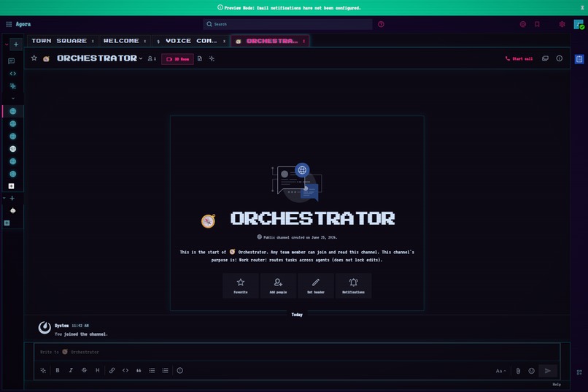This screenshot has height=392, width=588.
Task: Click the send message arrow button
Action: pos(548,371)
